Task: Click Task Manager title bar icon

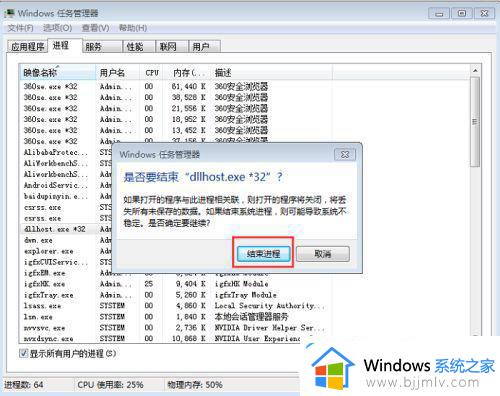Action: pyautogui.click(x=10, y=13)
